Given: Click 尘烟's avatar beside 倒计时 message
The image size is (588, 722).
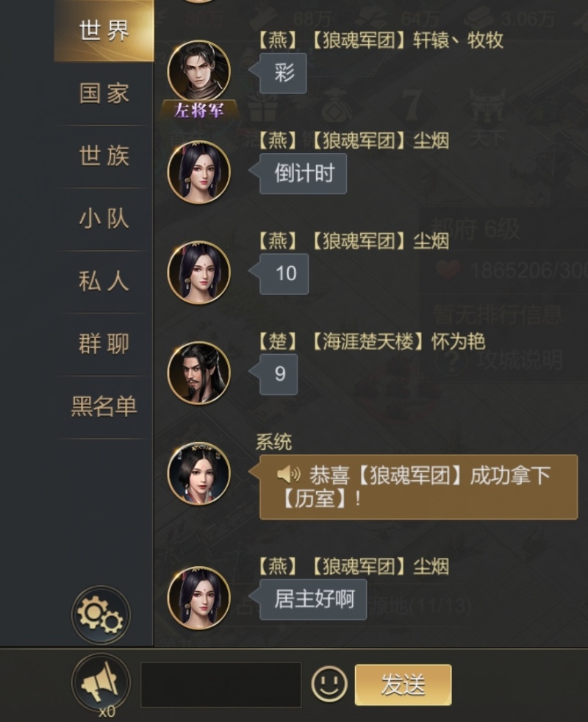Looking at the screenshot, I should tap(199, 172).
